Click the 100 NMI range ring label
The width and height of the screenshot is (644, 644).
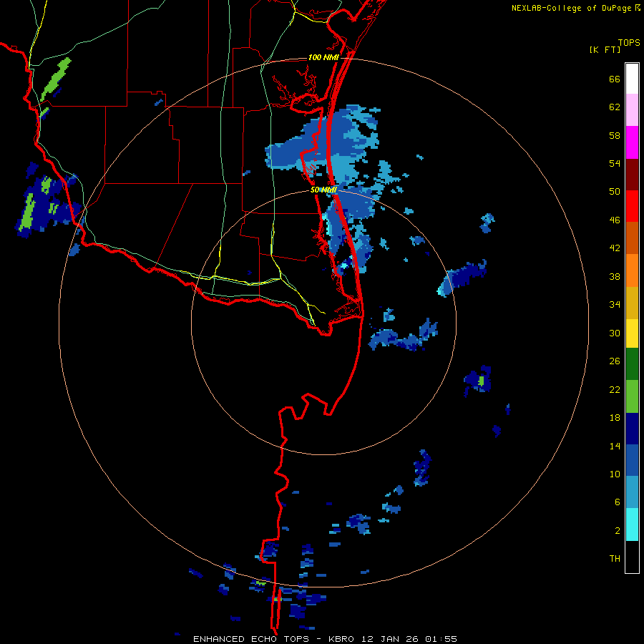[323, 57]
